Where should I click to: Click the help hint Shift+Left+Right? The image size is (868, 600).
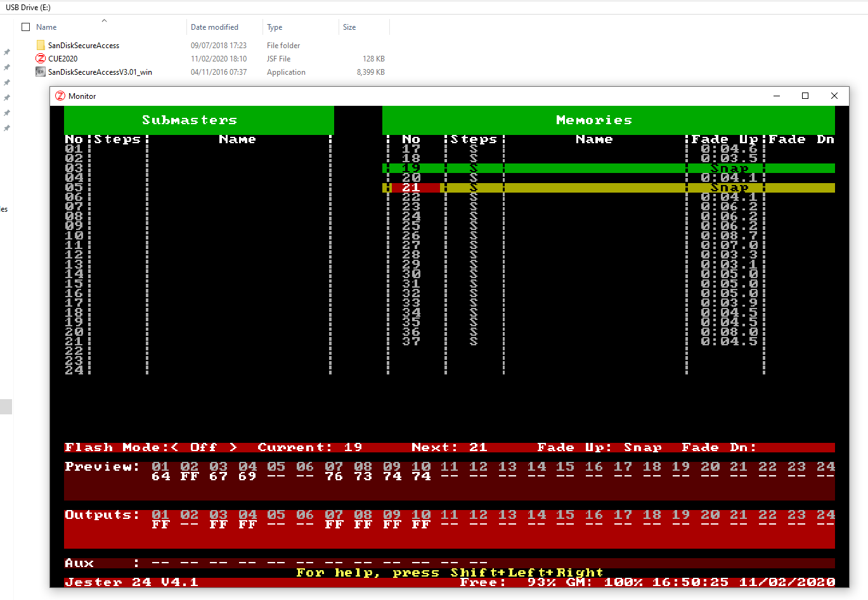click(527, 573)
